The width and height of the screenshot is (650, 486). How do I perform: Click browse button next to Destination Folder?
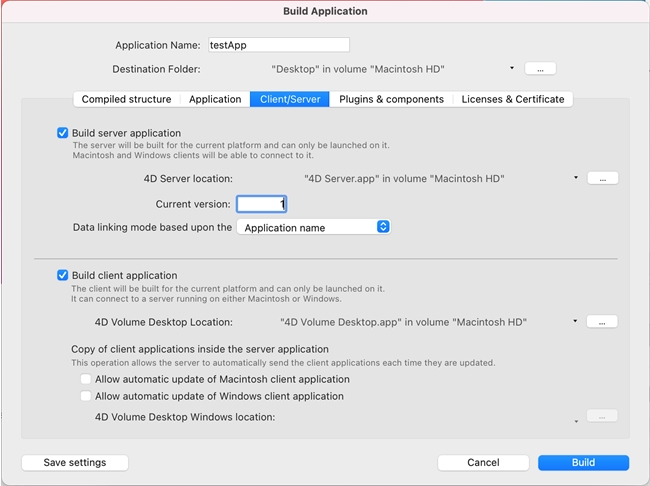[x=540, y=69]
